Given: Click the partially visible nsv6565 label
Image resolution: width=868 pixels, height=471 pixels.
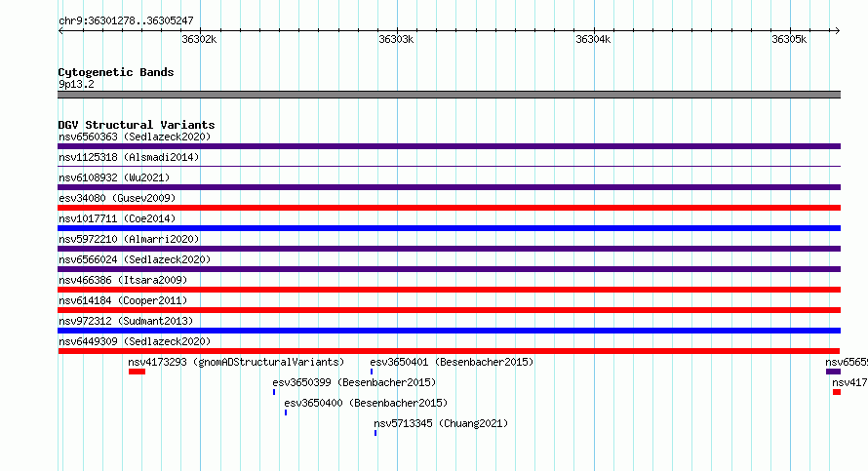Looking at the screenshot, I should (x=847, y=362).
